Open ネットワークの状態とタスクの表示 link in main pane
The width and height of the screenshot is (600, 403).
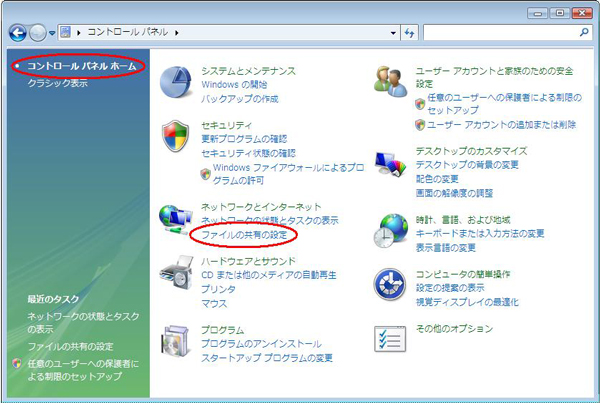tap(270, 220)
